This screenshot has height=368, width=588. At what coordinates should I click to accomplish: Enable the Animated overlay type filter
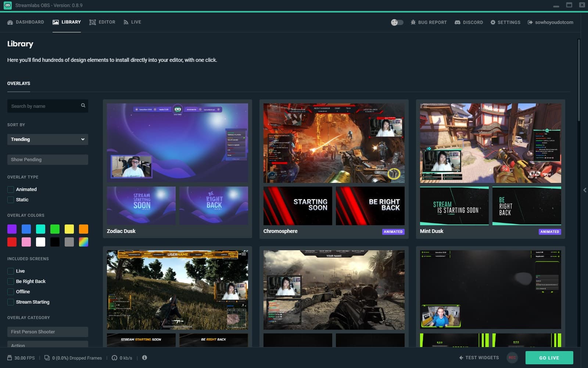(10, 189)
